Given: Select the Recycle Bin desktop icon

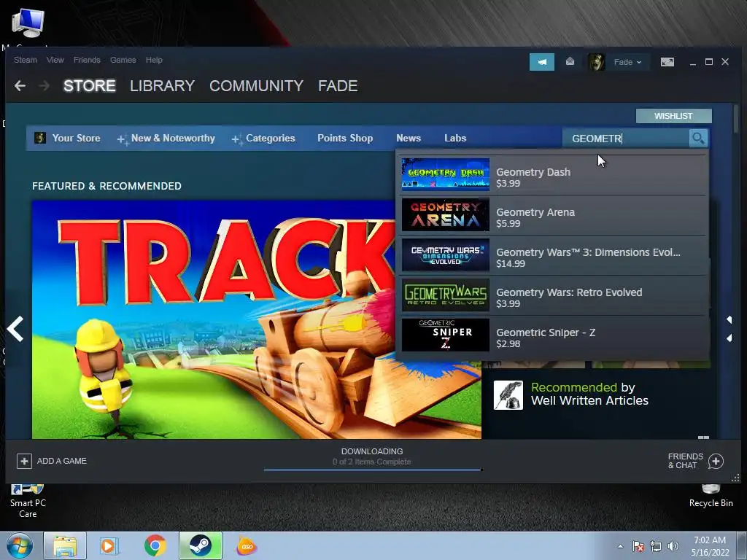Looking at the screenshot, I should coord(711,497).
